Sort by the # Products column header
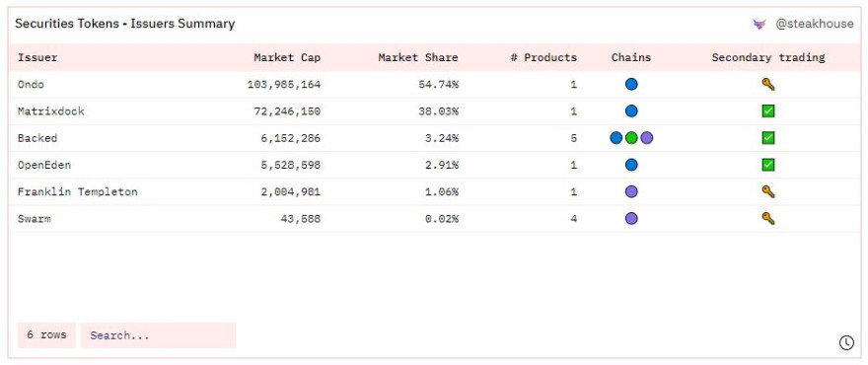The image size is (868, 365). click(x=543, y=57)
